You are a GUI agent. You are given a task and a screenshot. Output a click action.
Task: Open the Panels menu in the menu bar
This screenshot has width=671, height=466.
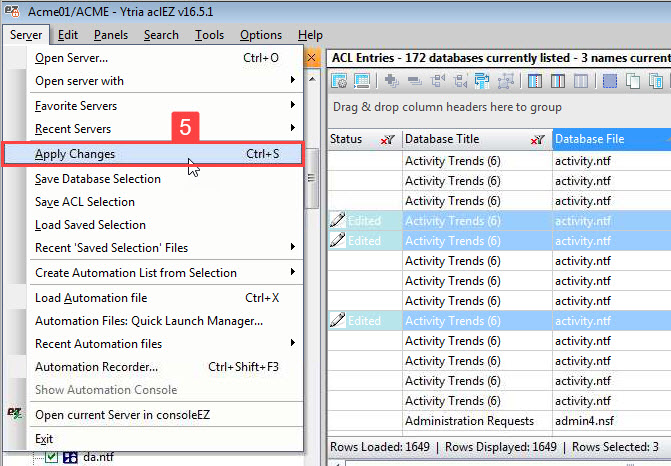coord(111,35)
